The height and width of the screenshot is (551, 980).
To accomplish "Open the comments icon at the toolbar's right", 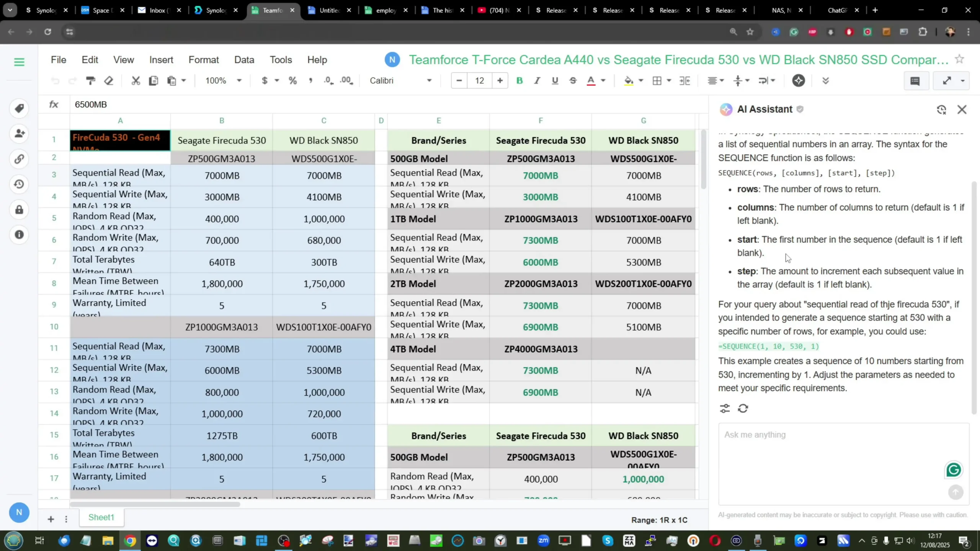I will pyautogui.click(x=915, y=81).
